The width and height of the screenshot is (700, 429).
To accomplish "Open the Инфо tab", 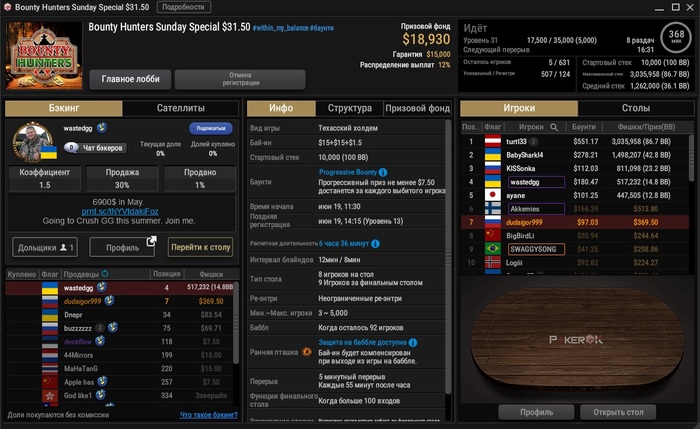I will [281, 108].
